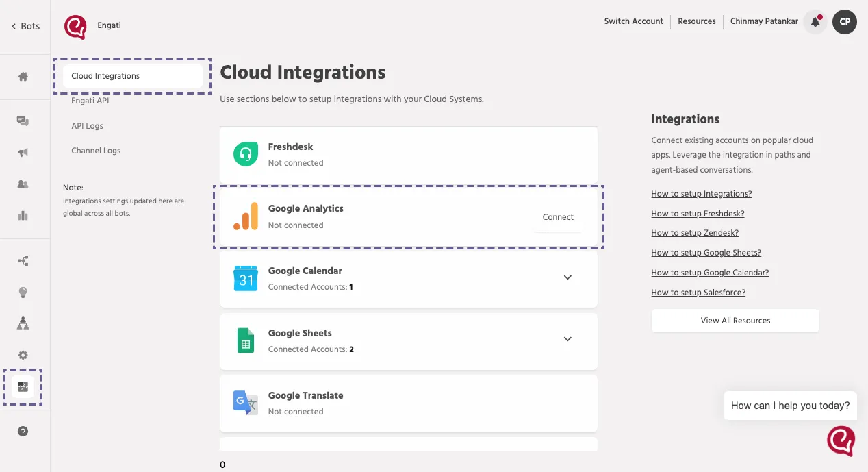Click 'Connected Accounts: 2' text
Image resolution: width=868 pixels, height=472 pixels.
point(311,349)
